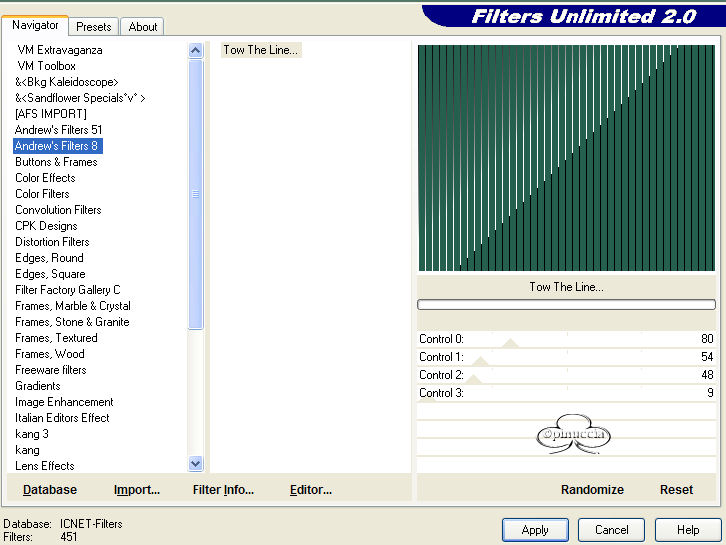Open the Editor... button
726x545 pixels.
click(x=311, y=490)
